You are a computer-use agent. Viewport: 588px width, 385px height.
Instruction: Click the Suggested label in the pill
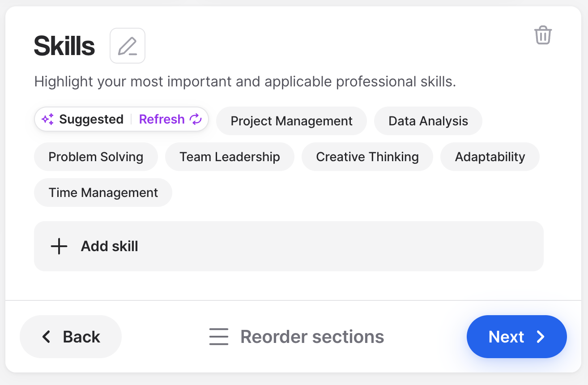[x=91, y=119]
